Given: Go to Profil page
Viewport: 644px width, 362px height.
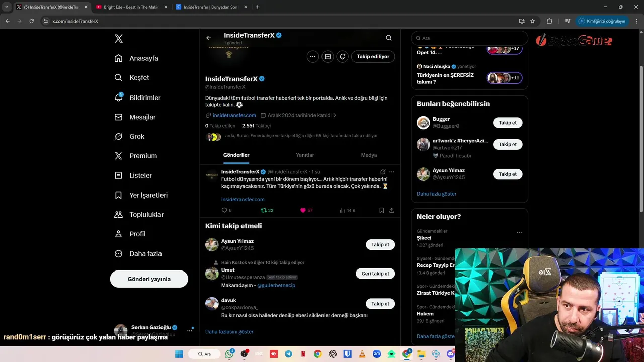Looking at the screenshot, I should (130, 234).
